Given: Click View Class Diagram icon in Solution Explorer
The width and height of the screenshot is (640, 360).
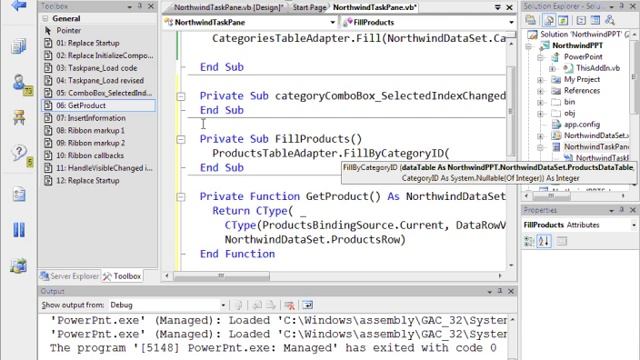Looking at the screenshot, I should [x=610, y=20].
